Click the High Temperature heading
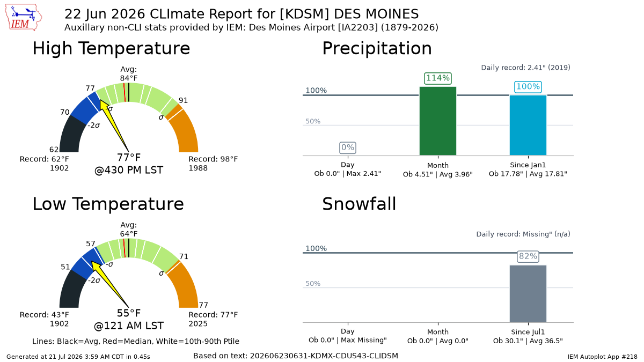This screenshot has width=644, height=362. [x=111, y=48]
